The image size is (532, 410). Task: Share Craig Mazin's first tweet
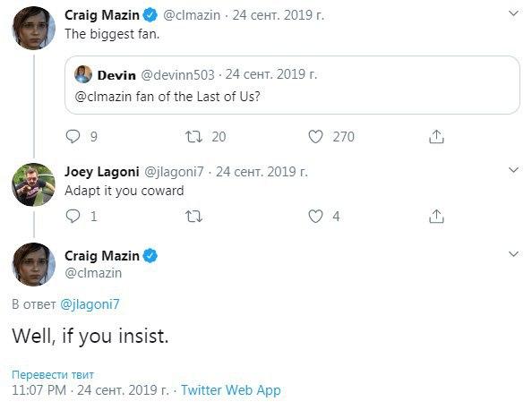436,136
